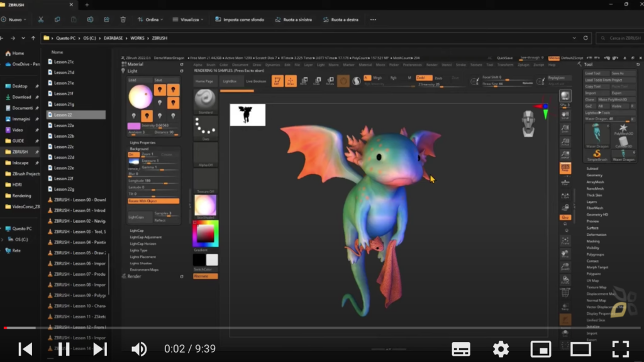Click the Delete trash icon in Explorer toolbar
644x362 pixels.
pyautogui.click(x=123, y=20)
